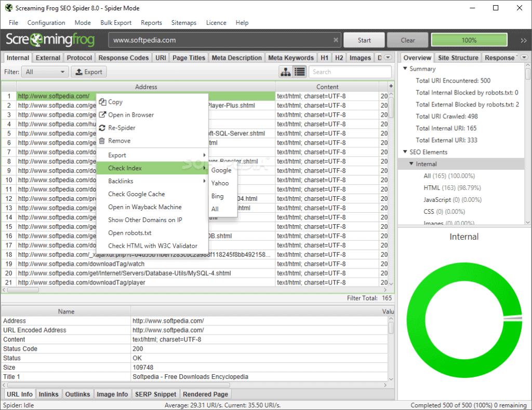Switch to the Images tab

[x=361, y=58]
